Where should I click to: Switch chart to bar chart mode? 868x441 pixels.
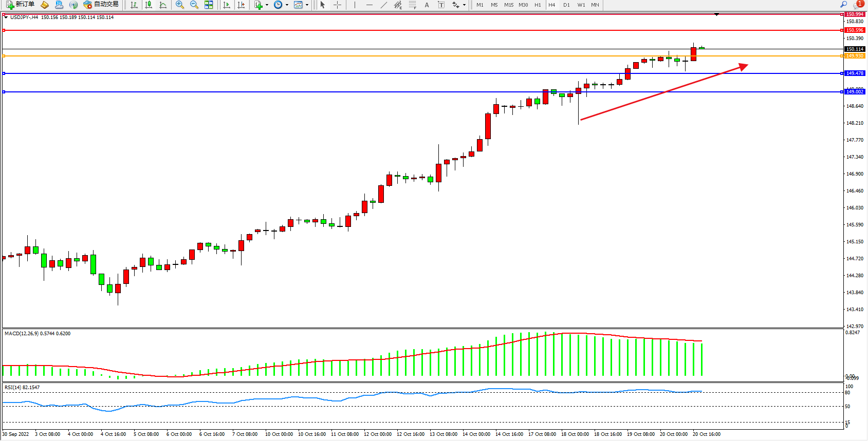coord(134,5)
